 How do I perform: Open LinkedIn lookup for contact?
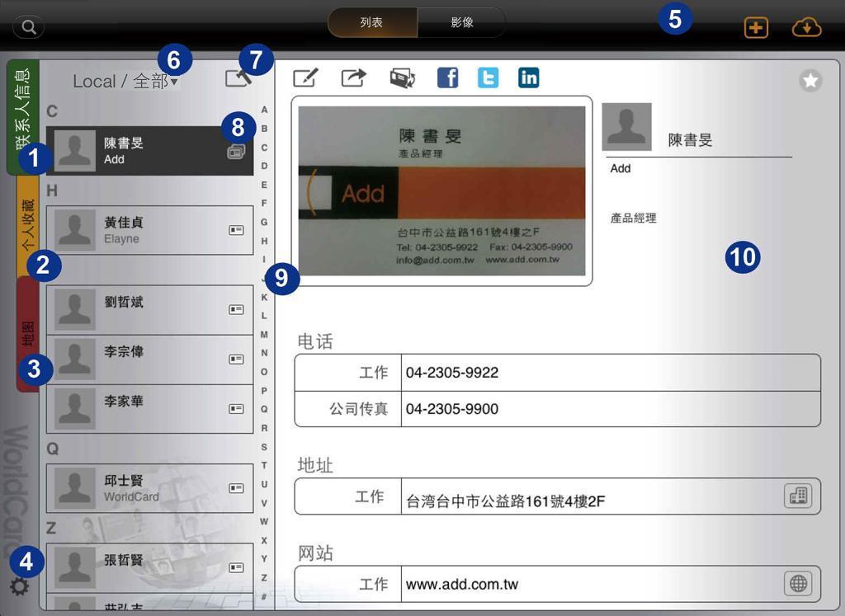(528, 78)
